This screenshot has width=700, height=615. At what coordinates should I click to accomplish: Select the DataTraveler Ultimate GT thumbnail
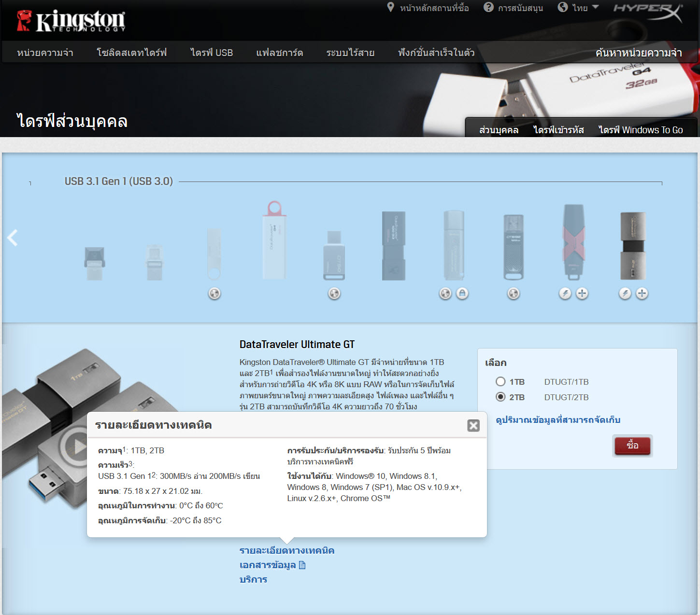pyautogui.click(x=633, y=246)
